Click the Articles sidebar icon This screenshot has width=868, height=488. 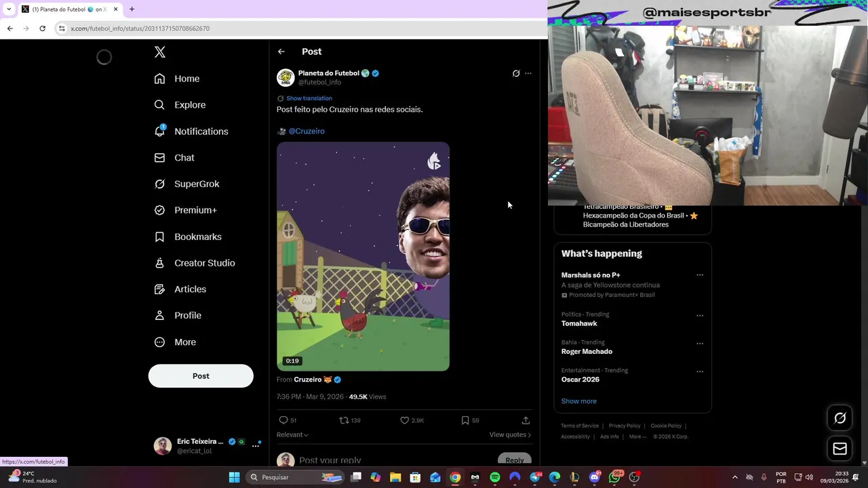click(x=159, y=289)
